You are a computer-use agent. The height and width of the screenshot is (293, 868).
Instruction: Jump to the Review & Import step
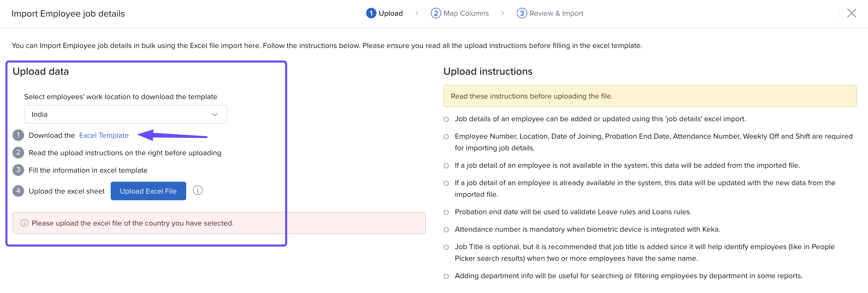[x=550, y=13]
